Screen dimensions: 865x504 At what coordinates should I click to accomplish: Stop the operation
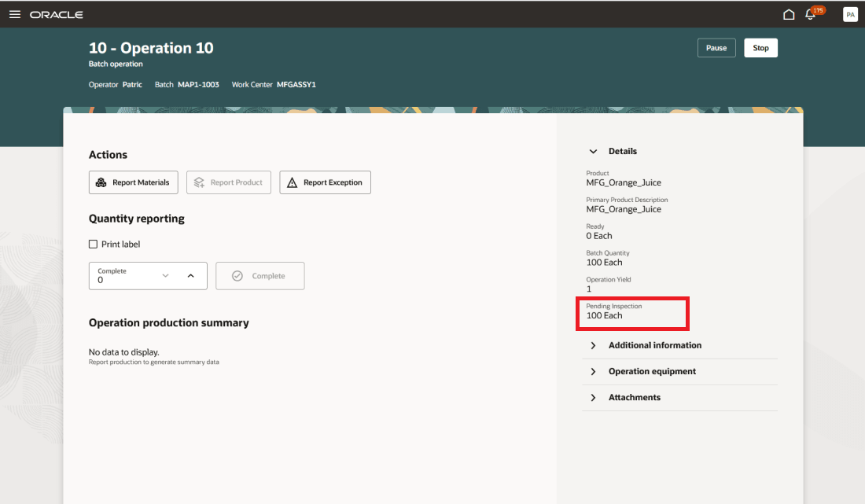760,48
